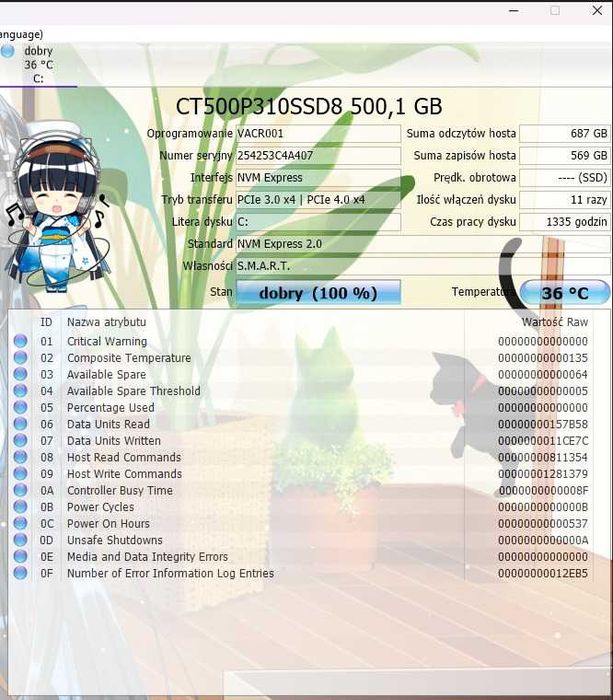Select the Data Units Written attribute name
Image resolution: width=613 pixels, height=700 pixels.
pos(113,440)
